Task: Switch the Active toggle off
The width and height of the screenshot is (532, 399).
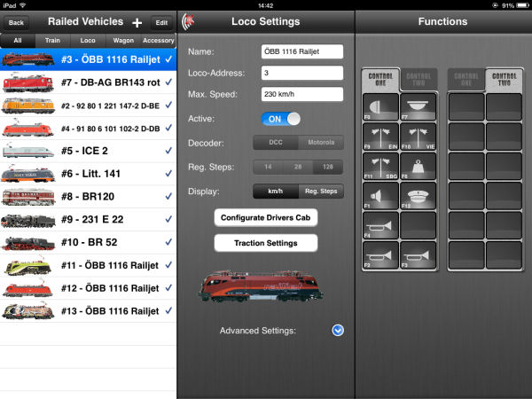Action: [281, 119]
